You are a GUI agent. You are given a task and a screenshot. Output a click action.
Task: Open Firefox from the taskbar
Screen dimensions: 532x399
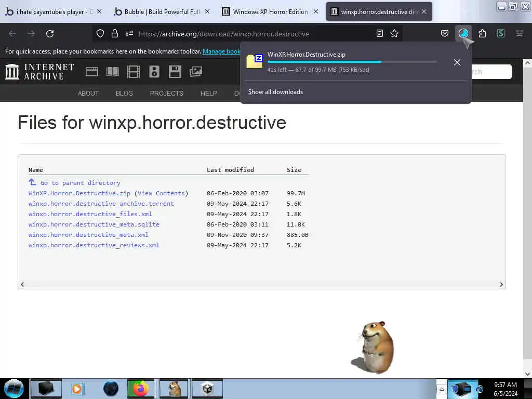[141, 389]
